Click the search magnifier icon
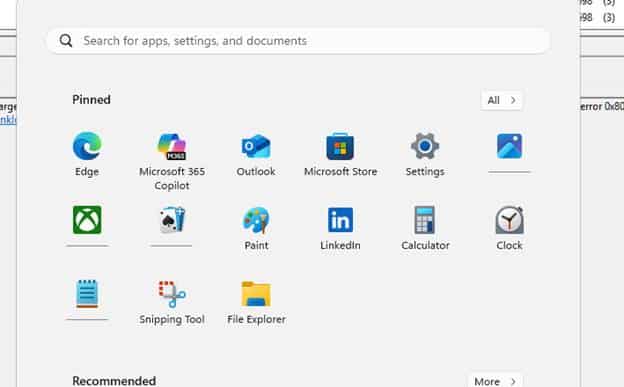 tap(66, 41)
